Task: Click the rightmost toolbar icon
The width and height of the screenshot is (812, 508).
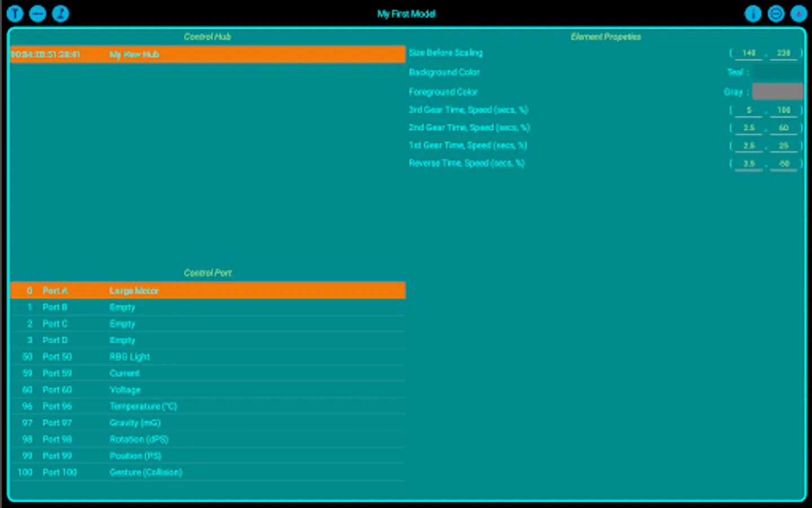Action: pos(798,14)
